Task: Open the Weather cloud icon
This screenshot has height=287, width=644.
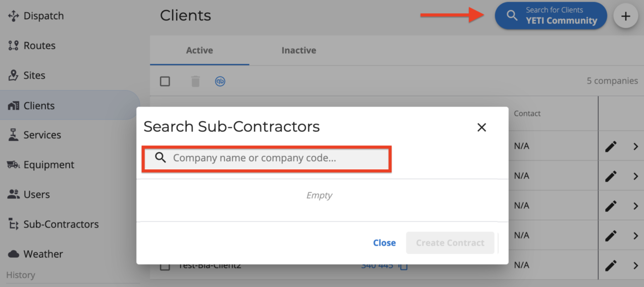Action: point(13,254)
